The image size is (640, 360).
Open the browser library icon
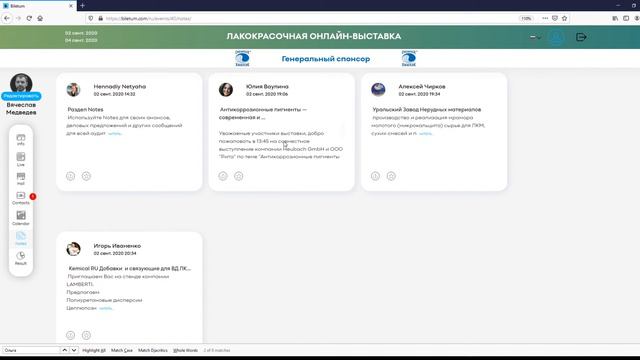coord(615,18)
